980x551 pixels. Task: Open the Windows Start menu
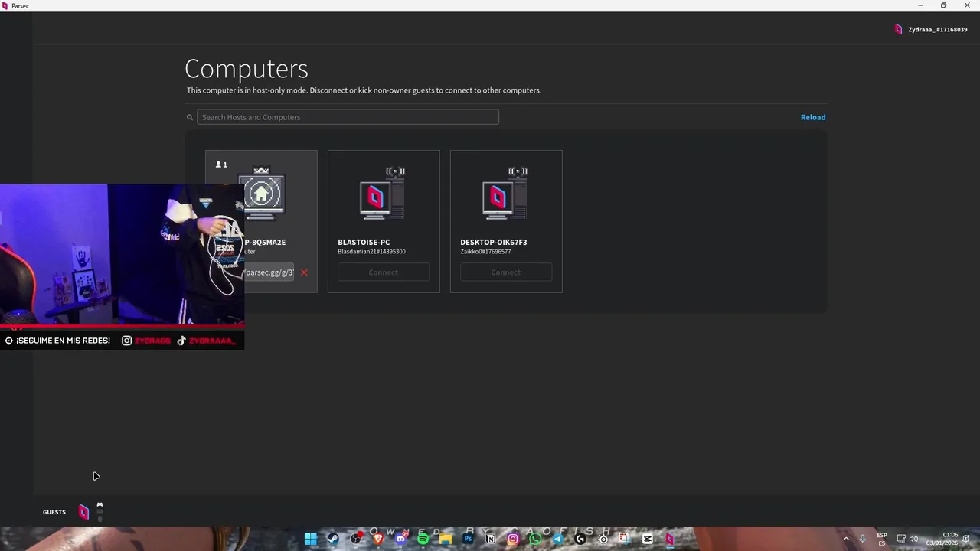(311, 539)
